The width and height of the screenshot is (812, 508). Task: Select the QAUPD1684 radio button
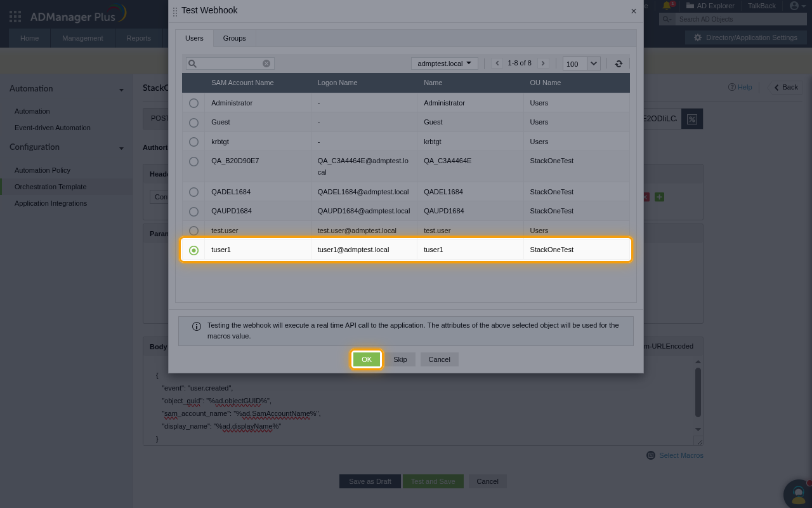coord(194,211)
